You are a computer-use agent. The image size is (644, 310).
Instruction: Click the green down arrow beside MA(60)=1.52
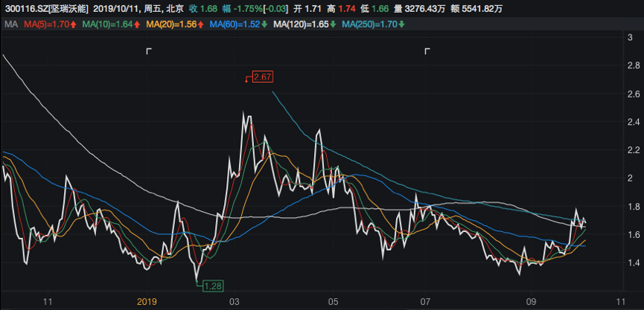coord(264,25)
